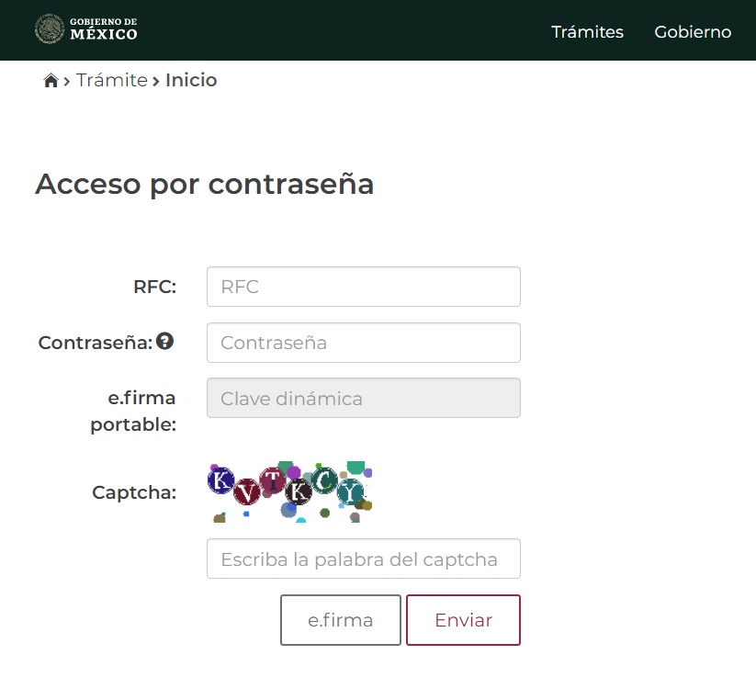
Task: Click the RFC field label
Action: [x=154, y=287]
